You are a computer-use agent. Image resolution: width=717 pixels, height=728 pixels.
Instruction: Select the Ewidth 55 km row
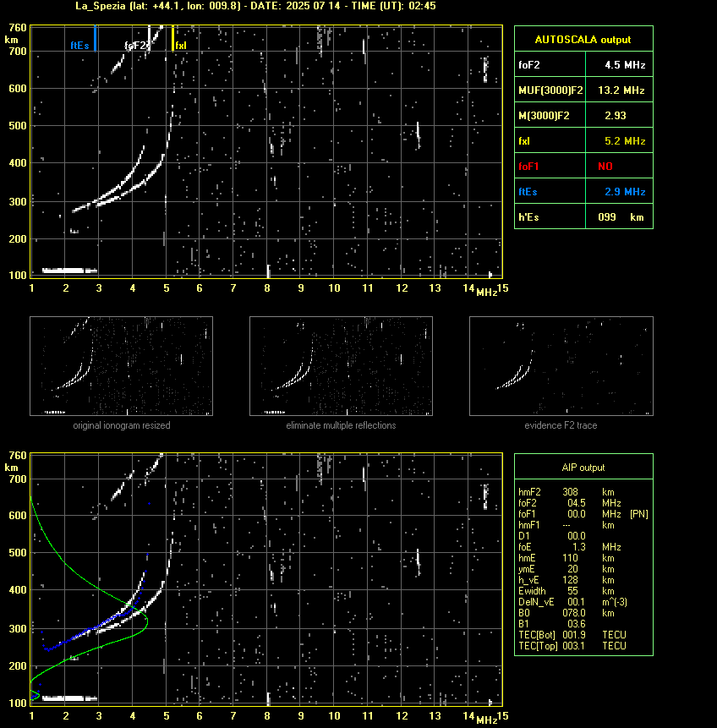(x=566, y=591)
